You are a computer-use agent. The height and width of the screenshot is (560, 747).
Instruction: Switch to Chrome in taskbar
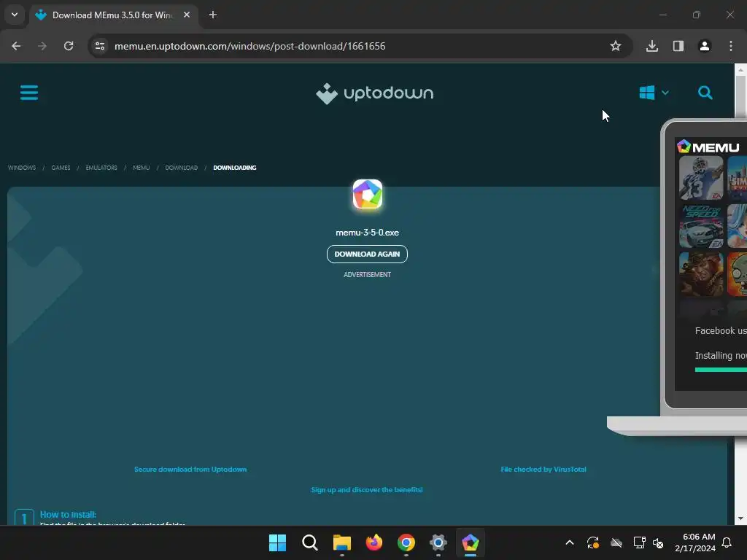click(x=406, y=542)
